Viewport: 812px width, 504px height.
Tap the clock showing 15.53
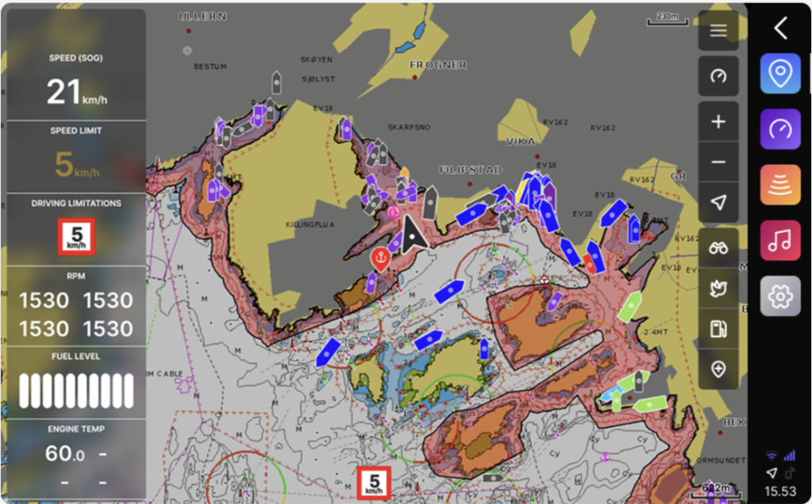pyautogui.click(x=780, y=491)
